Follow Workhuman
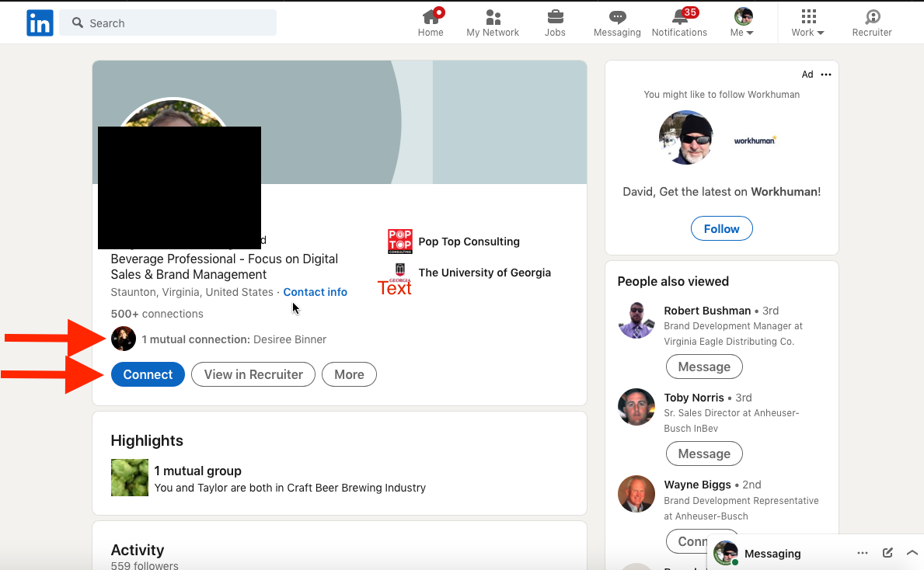The width and height of the screenshot is (924, 570). 721,228
